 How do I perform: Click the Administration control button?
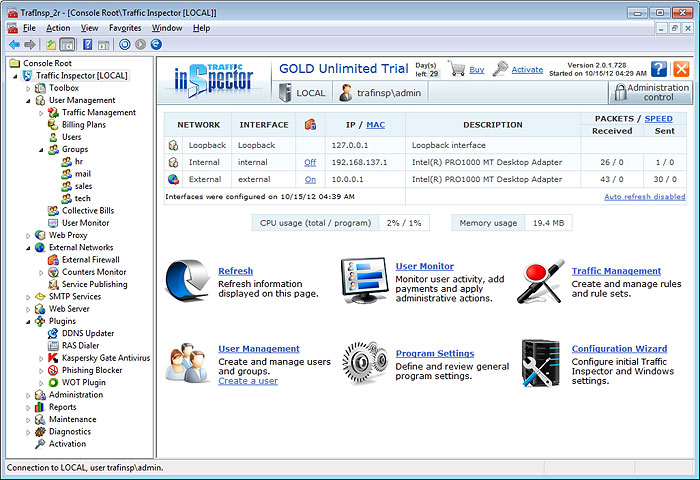coord(649,93)
